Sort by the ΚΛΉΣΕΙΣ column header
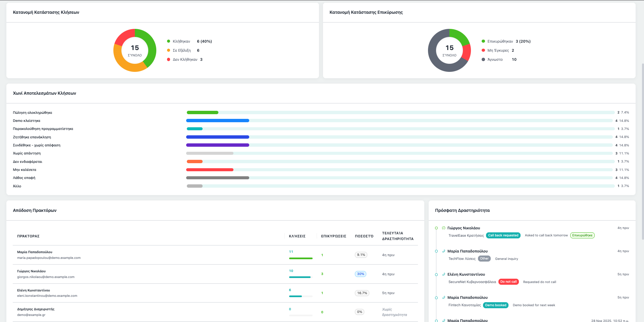Viewport: 644px width, 322px height. click(x=297, y=236)
